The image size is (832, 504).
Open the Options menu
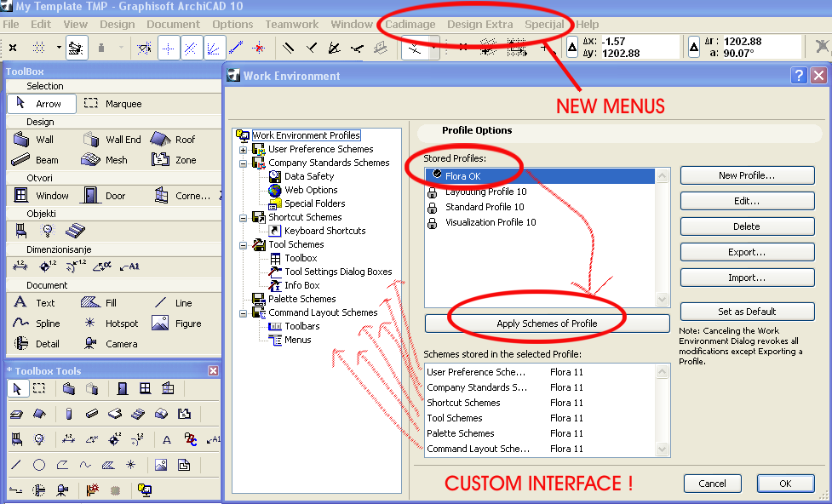coord(233,25)
